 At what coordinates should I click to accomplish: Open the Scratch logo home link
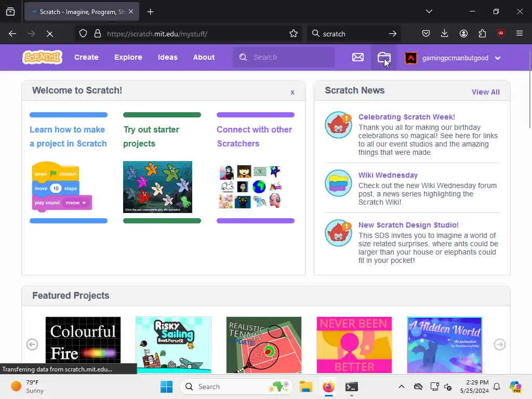(x=43, y=57)
